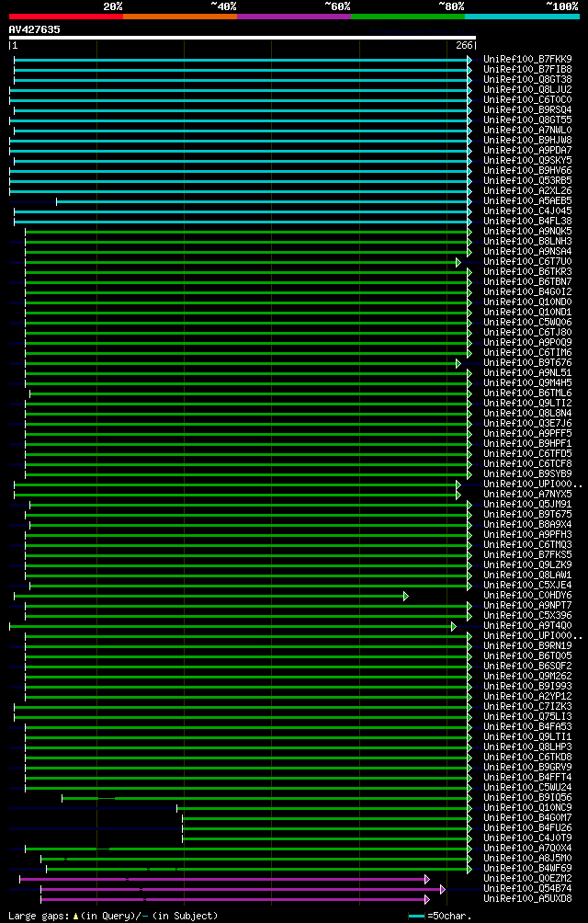Click the green alignment bar for UniRef100_B4G0M7
This screenshot has height=923, width=588.
[325, 818]
